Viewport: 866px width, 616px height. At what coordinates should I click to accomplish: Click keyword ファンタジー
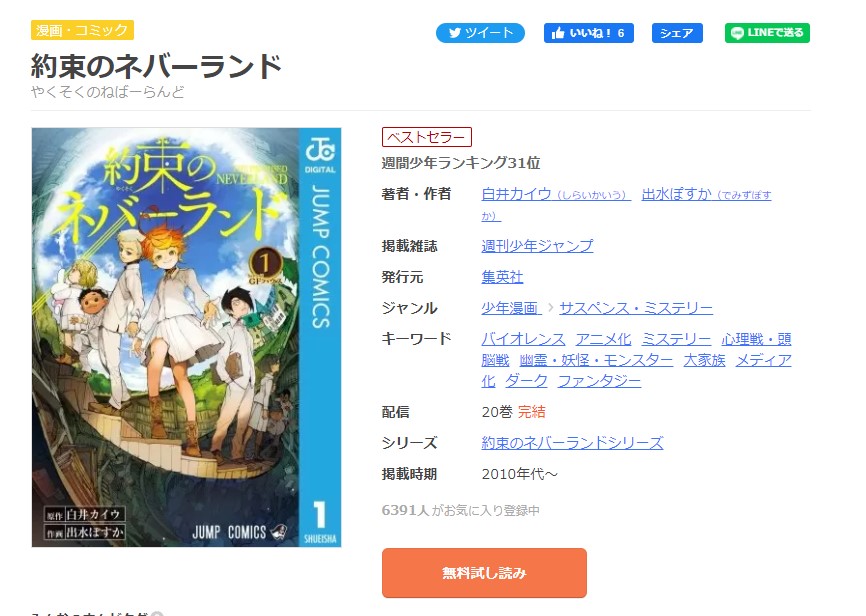pyautogui.click(x=599, y=381)
